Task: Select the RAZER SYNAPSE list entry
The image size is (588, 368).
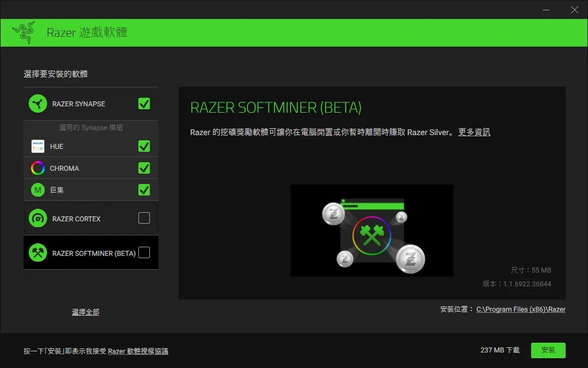Action: click(91, 103)
